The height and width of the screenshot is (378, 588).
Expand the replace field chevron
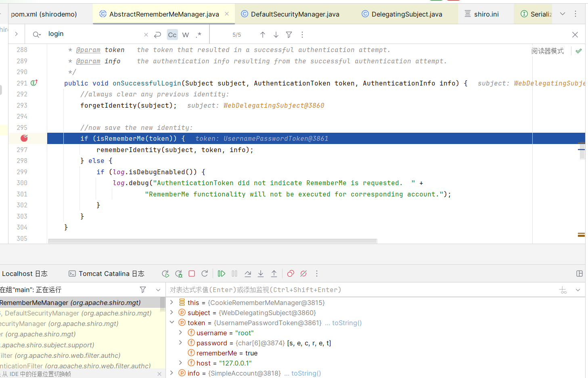[16, 34]
